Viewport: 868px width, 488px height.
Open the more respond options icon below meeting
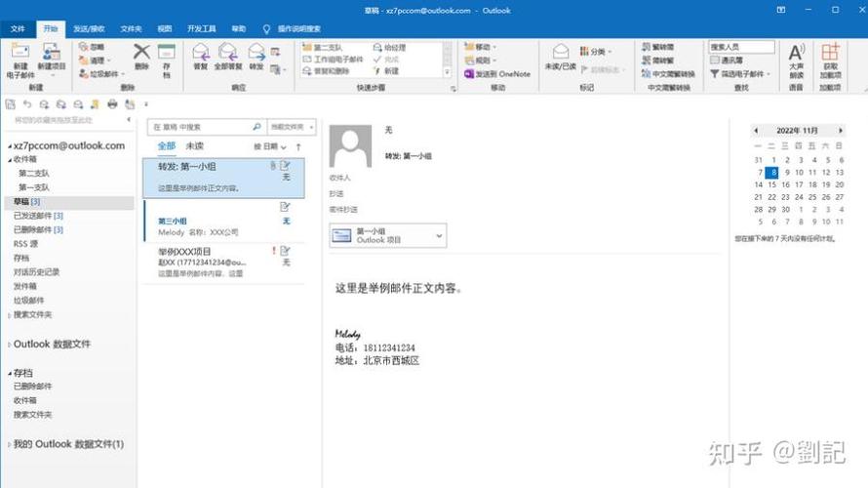click(x=277, y=69)
